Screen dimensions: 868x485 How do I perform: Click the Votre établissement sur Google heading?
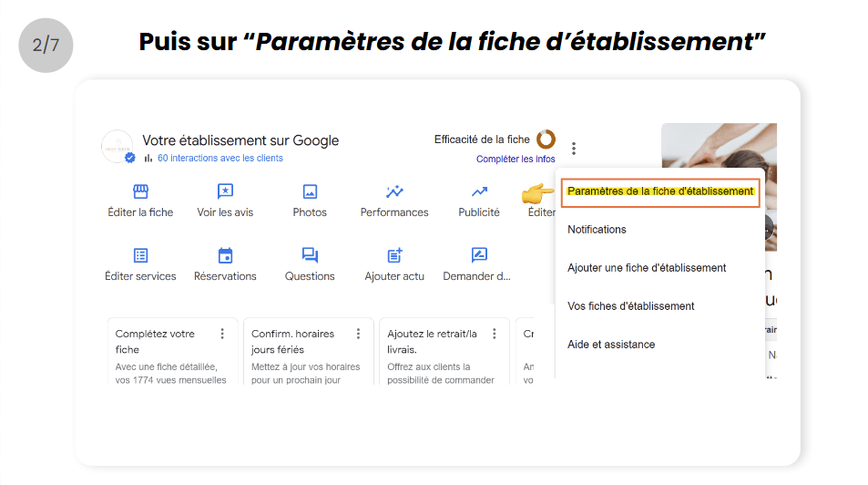[x=240, y=140]
